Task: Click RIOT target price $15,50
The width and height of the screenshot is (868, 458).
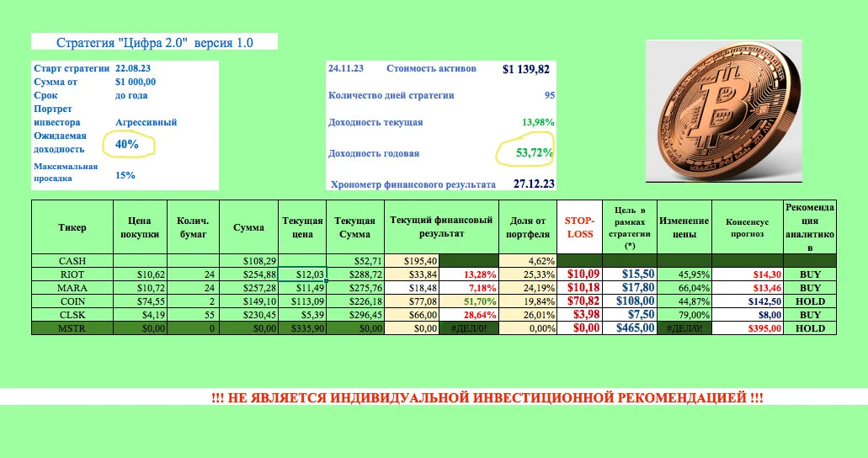Action: tap(630, 274)
